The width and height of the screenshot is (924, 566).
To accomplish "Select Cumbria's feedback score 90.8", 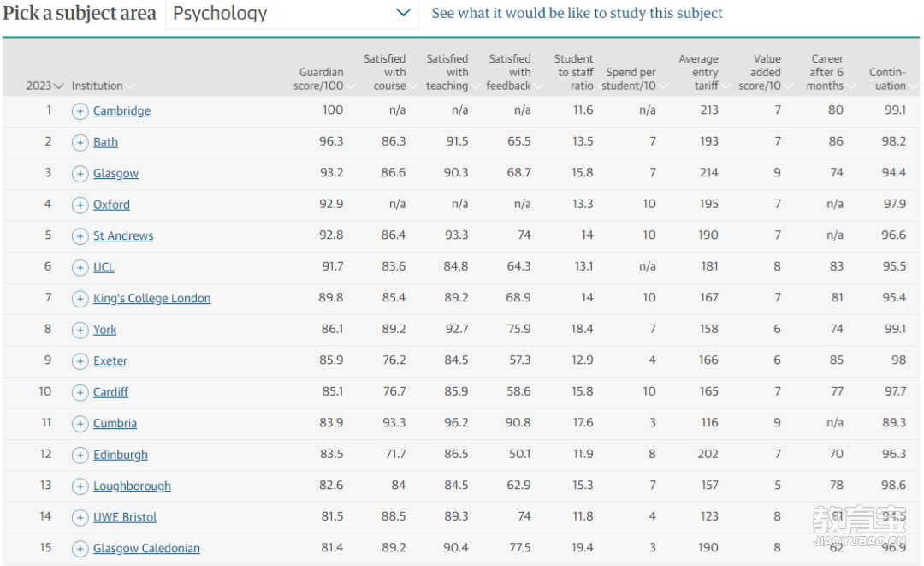I will pos(518,423).
